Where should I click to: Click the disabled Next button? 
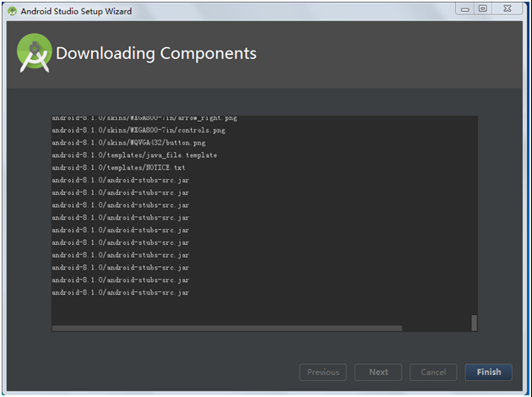pyautogui.click(x=378, y=373)
